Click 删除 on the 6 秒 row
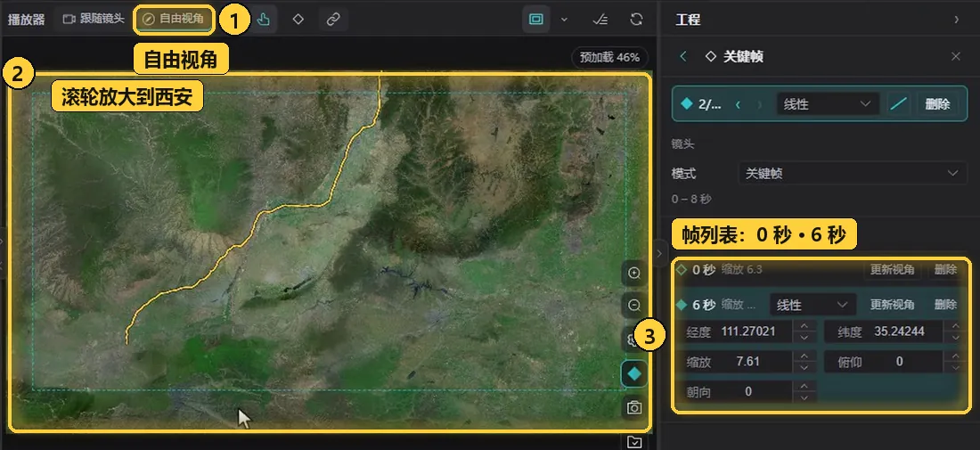 (945, 305)
